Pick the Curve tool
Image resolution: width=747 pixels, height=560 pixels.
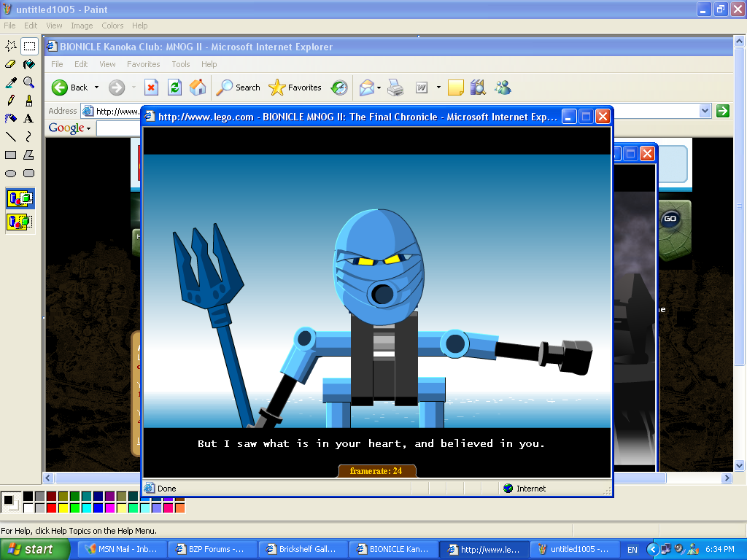coord(29,136)
